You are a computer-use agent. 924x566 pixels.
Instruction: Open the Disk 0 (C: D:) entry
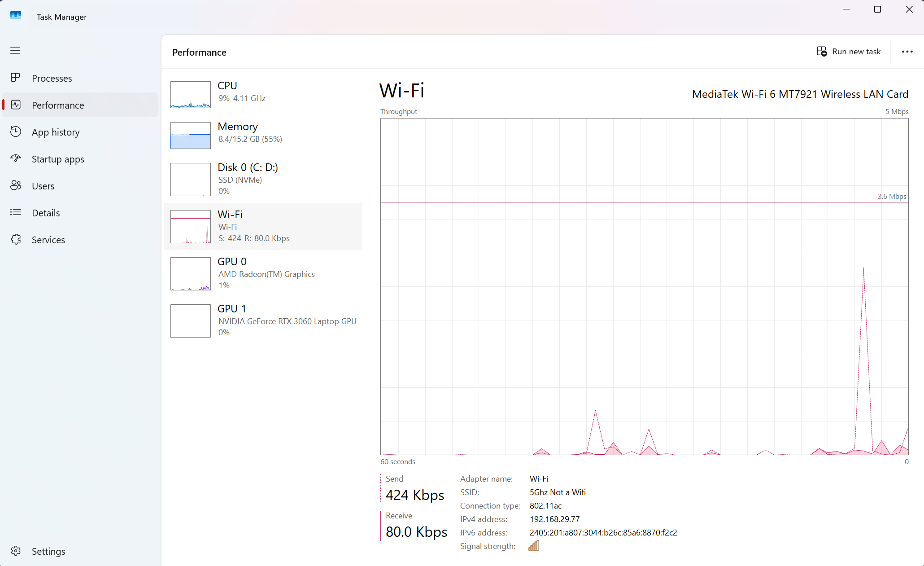(248, 178)
